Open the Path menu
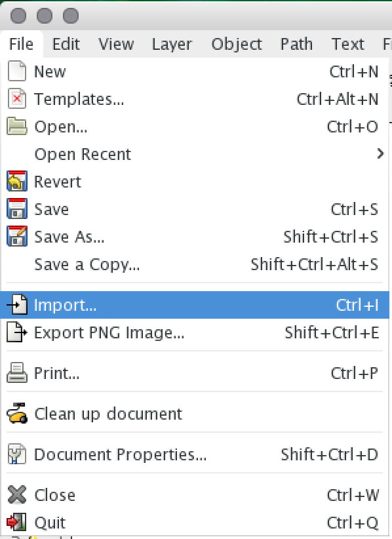Screen dimensions: 392x539 tap(296, 44)
